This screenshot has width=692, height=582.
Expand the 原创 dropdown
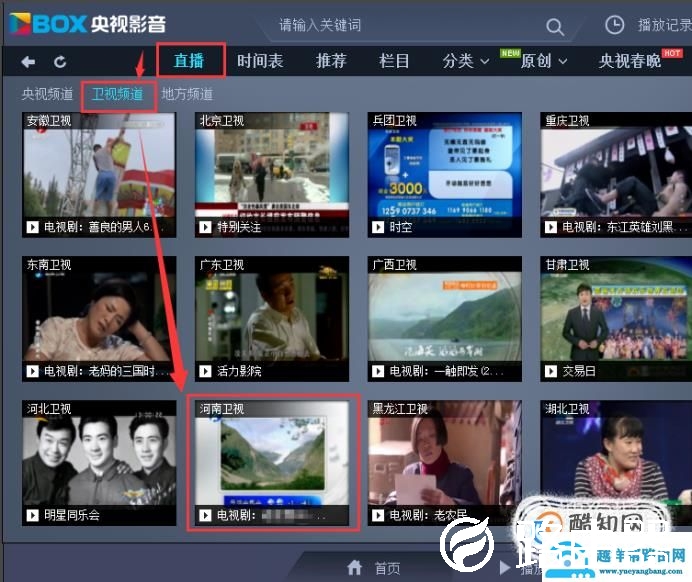click(x=544, y=61)
